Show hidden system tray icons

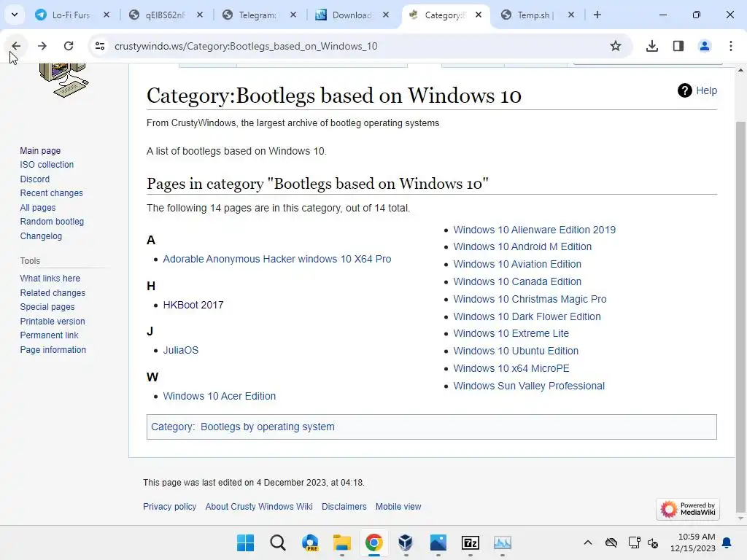tap(588, 542)
